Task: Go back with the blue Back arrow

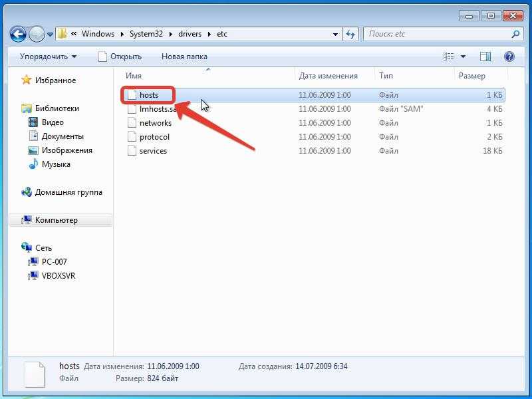Action: pos(18,34)
